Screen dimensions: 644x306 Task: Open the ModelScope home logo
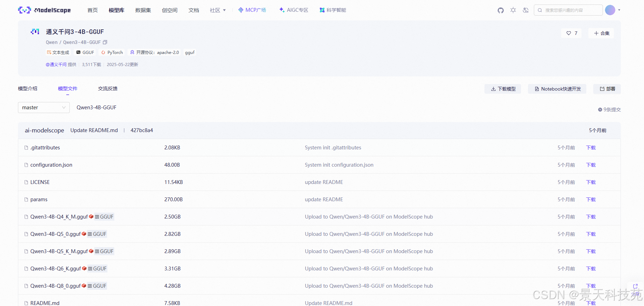click(44, 10)
